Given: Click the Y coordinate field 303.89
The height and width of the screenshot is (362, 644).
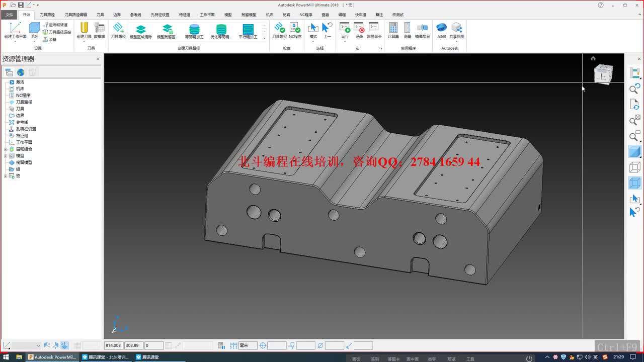Looking at the screenshot, I should (x=133, y=345).
